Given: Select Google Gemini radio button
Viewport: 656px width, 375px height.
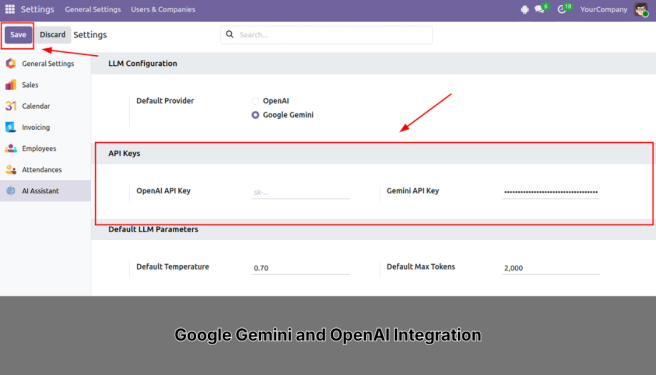Looking at the screenshot, I should coord(255,115).
